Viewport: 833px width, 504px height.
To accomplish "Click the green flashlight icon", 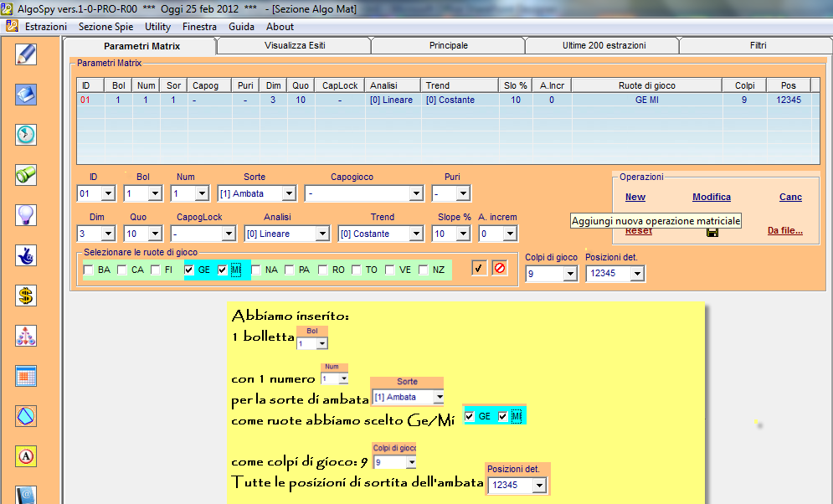I will pos(26,175).
